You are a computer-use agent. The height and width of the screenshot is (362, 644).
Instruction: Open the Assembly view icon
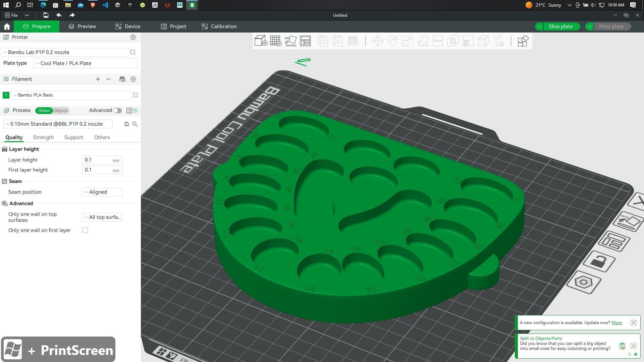pos(523,41)
